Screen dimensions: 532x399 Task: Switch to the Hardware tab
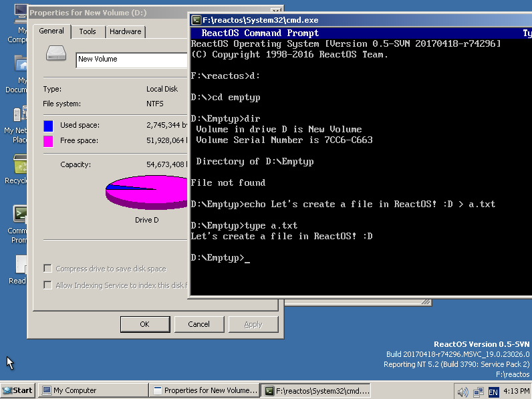[x=125, y=31]
